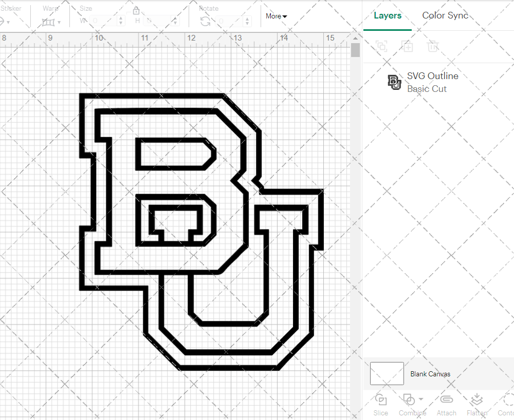Group layers using the group icon
514x420 pixels.
(x=381, y=46)
